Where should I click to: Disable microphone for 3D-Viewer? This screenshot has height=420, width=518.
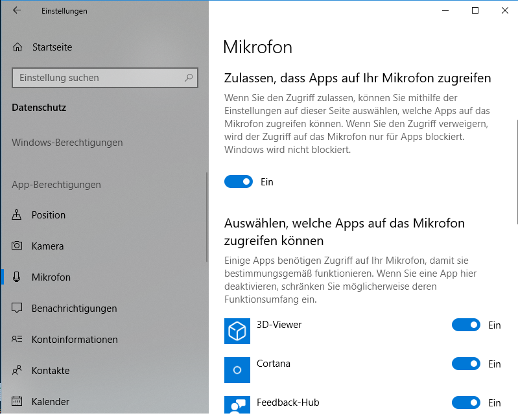point(466,325)
